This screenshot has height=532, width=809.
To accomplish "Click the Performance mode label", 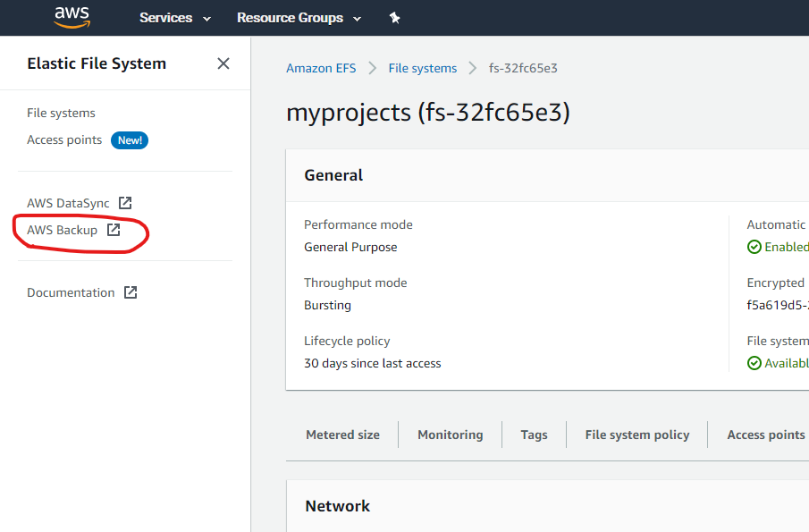I will pos(358,225).
